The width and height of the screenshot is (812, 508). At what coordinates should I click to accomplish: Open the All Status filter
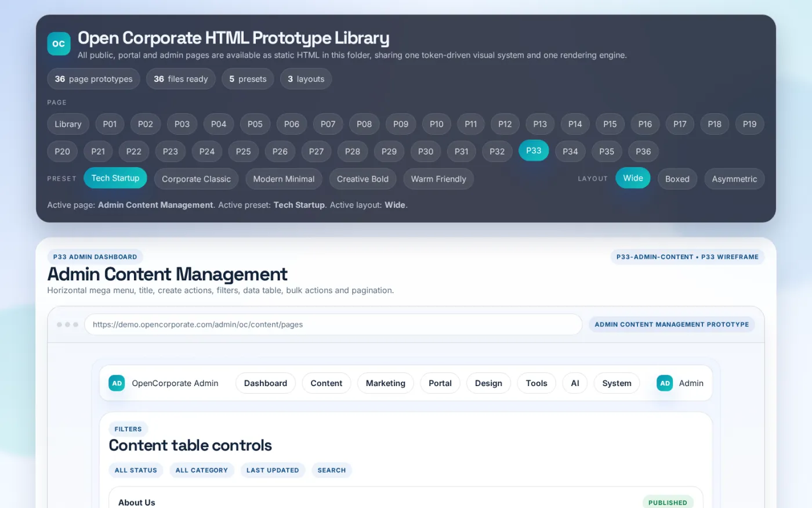pyautogui.click(x=136, y=470)
